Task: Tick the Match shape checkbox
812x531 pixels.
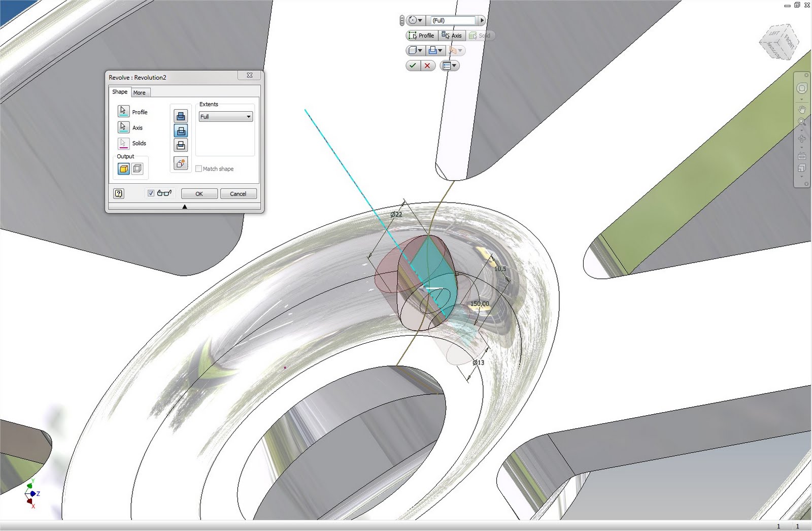Action: pos(198,169)
